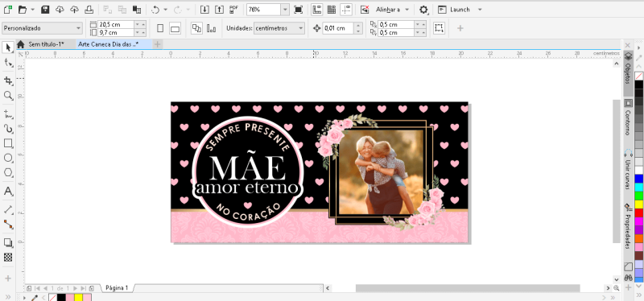The height and width of the screenshot is (301, 644).
Task: Select the Polygon tool
Action: point(8,172)
